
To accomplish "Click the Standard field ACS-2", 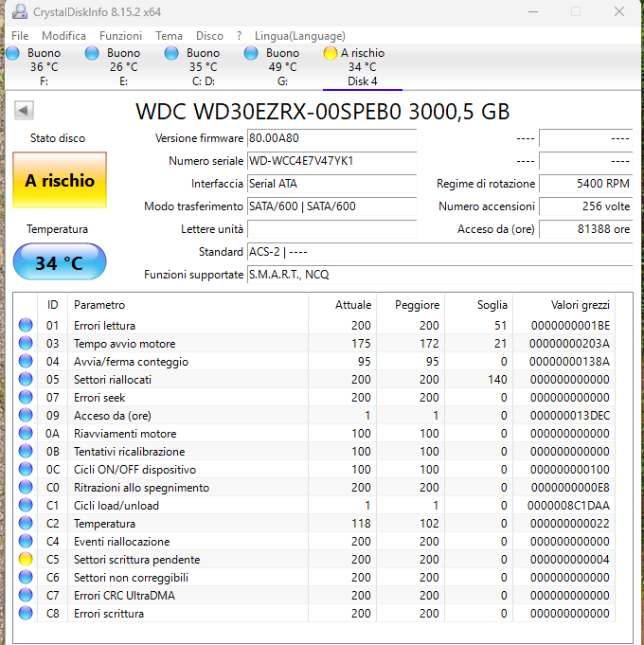I will click(x=439, y=252).
